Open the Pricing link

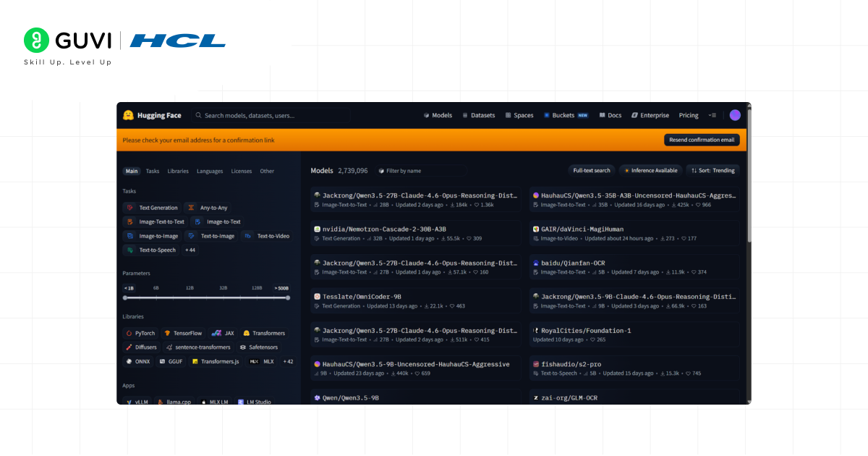[x=689, y=115]
